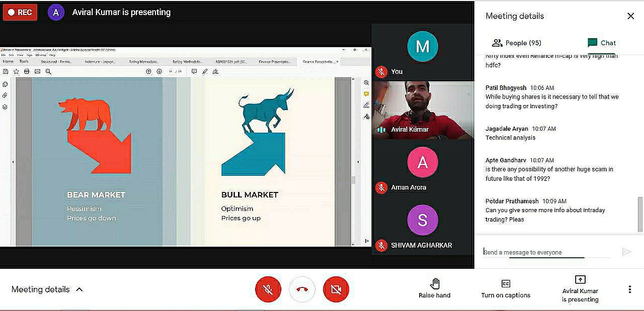Click the page down arrow in Acrobat

(159, 72)
